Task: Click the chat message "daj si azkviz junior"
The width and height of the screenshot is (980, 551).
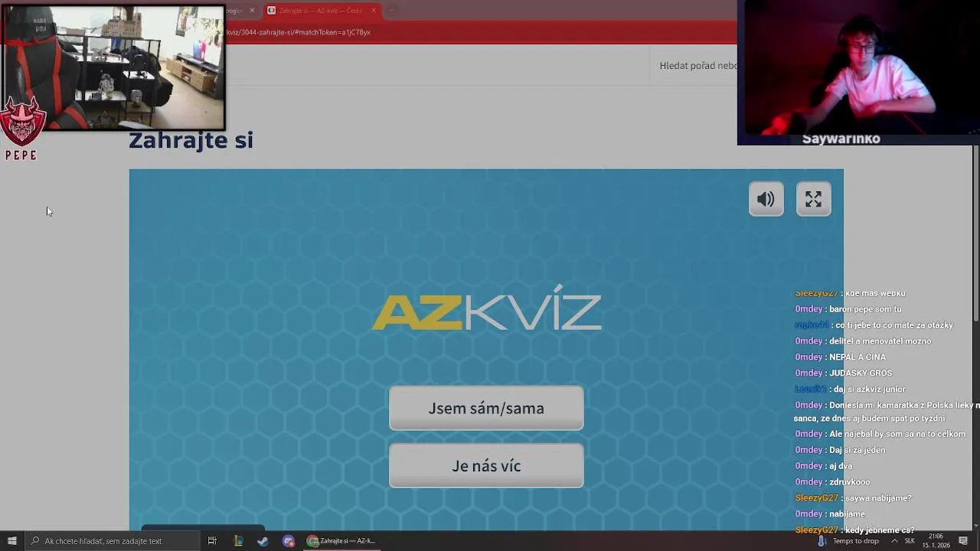Action: coord(869,390)
